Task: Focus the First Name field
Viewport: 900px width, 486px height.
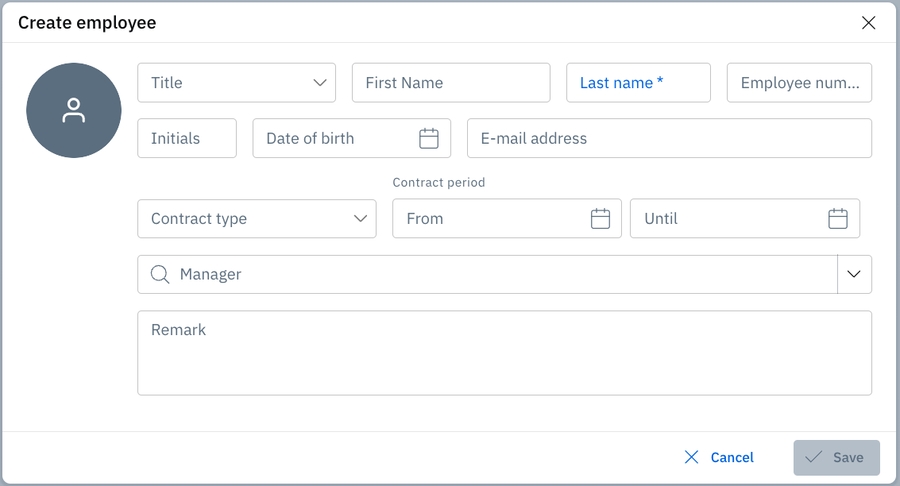Action: pos(450,83)
